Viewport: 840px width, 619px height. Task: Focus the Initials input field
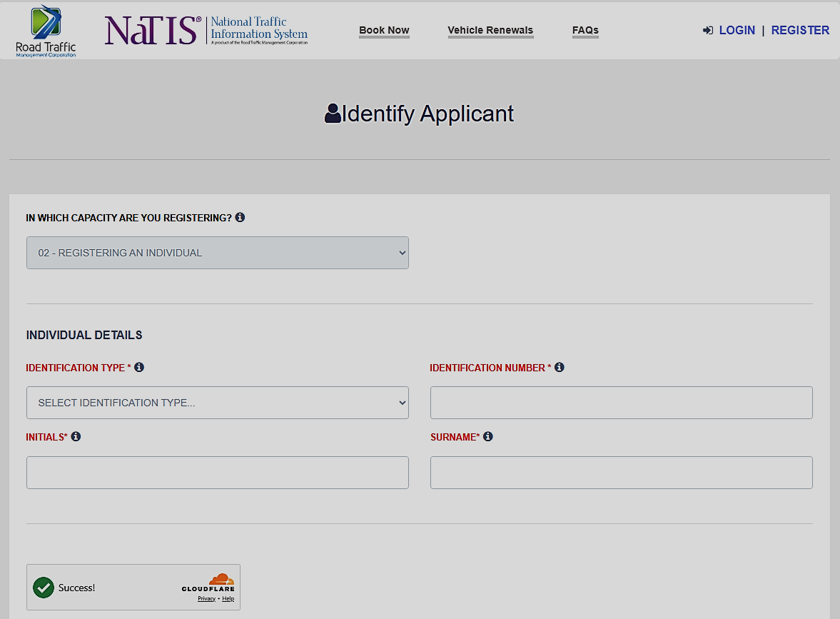[218, 472]
